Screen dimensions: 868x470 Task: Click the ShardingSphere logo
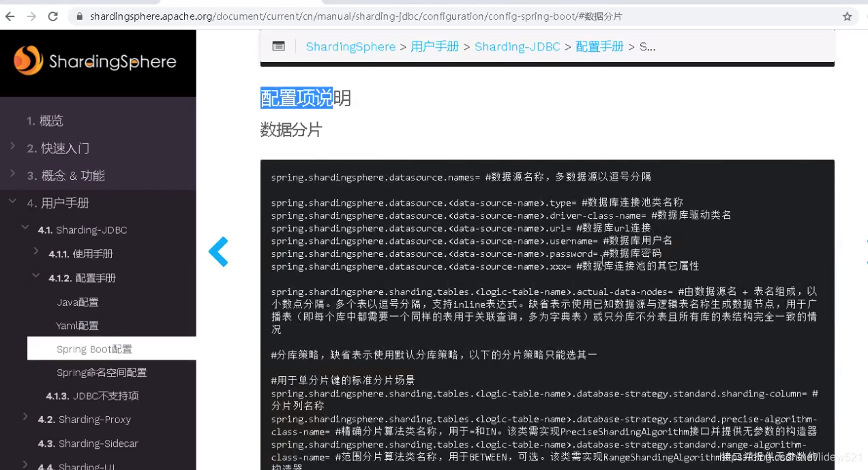pos(95,61)
